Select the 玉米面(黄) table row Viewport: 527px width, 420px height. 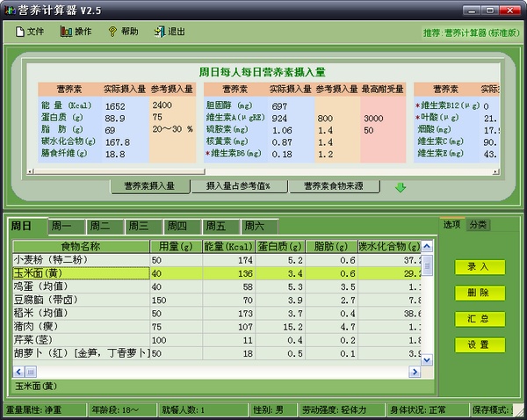click(217, 273)
